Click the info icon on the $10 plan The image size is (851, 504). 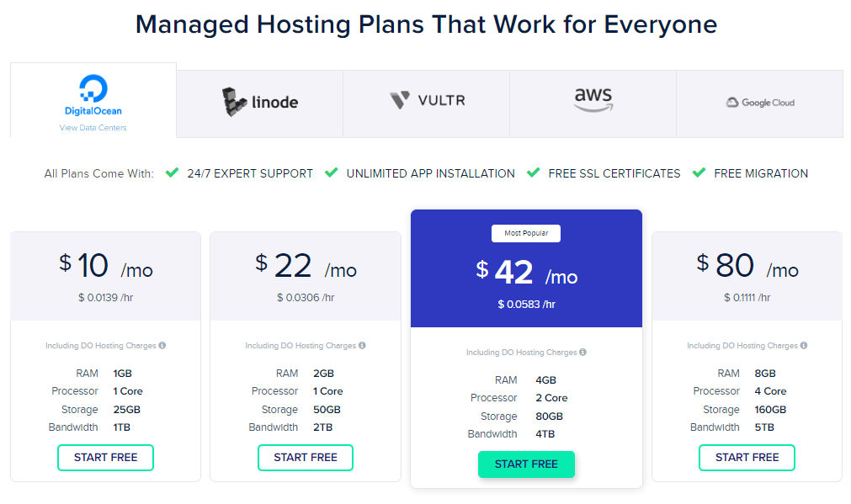162,345
